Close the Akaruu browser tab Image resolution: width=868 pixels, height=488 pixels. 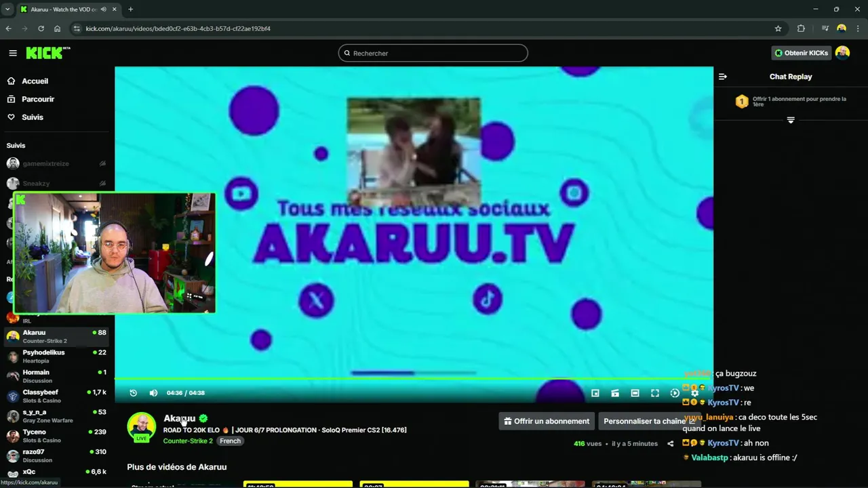click(113, 9)
